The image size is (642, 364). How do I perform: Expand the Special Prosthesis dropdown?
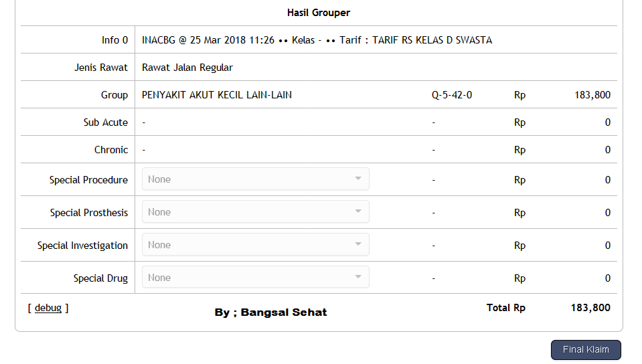coord(255,212)
